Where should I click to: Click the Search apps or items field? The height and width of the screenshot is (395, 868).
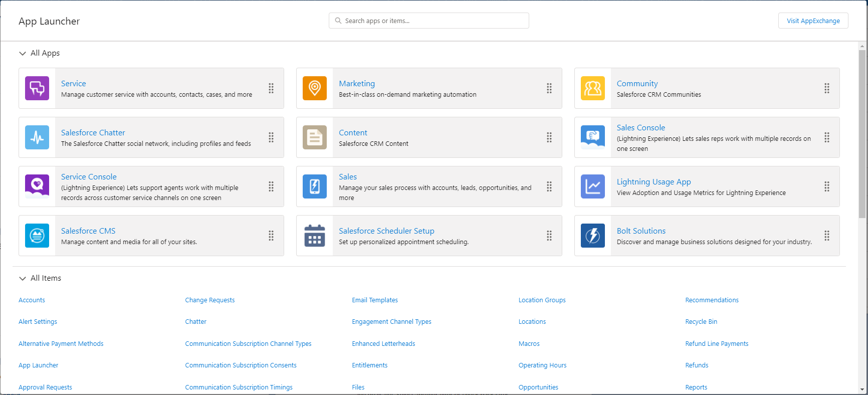coord(429,21)
